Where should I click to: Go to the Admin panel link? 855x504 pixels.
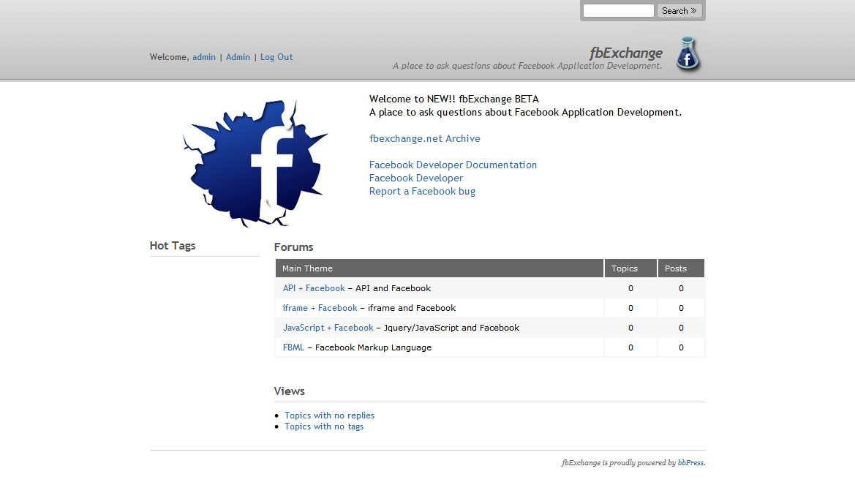238,57
